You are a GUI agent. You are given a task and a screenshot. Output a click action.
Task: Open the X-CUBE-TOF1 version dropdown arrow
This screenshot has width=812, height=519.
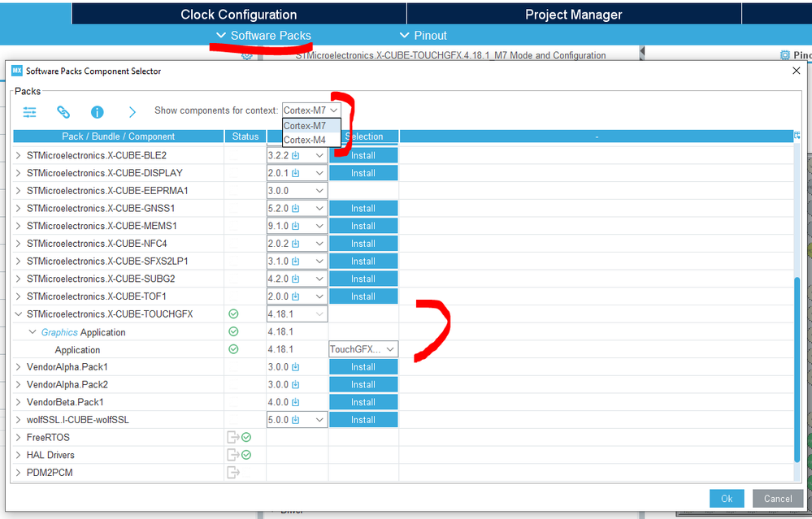[x=319, y=296]
